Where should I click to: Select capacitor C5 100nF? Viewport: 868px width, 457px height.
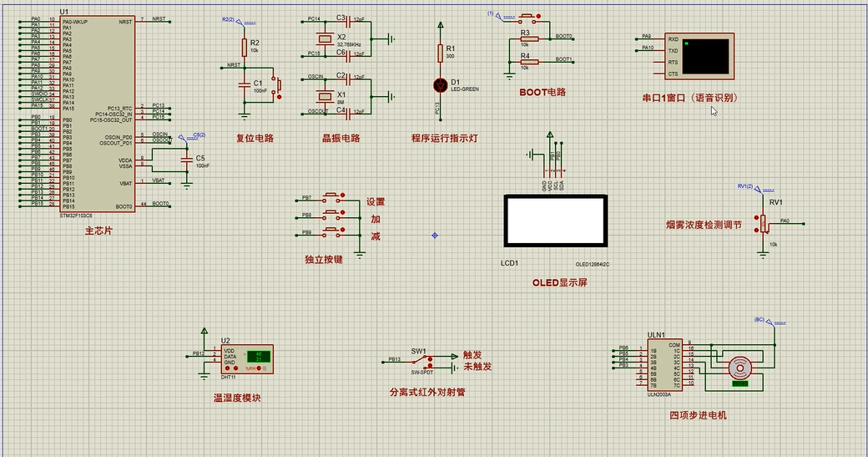[x=187, y=160]
